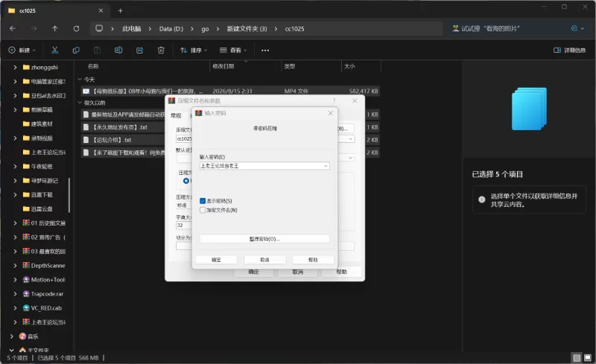Screen dimensions: 596x364
Task: Click 新建文件夹 (3) in breadcrumb
Action: [247, 29]
